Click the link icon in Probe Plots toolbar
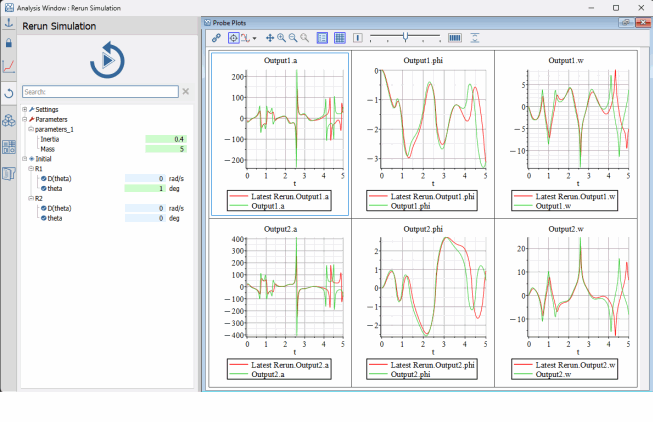This screenshot has width=653, height=422. coord(216,38)
